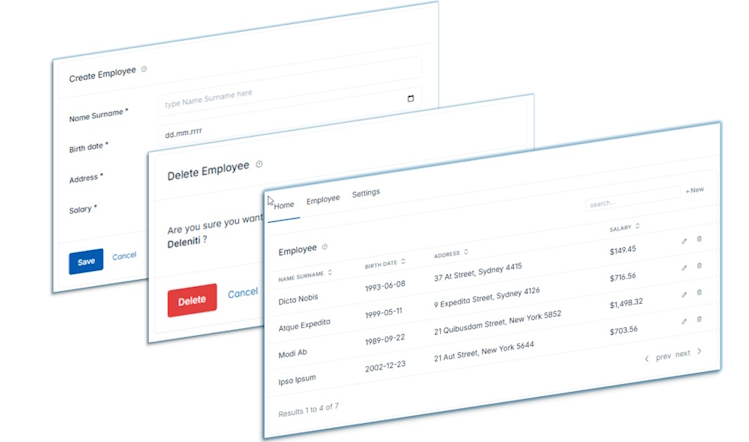Edit the Dicto Nobis employee row
Viewport: 749px width, 442px height.
684,240
